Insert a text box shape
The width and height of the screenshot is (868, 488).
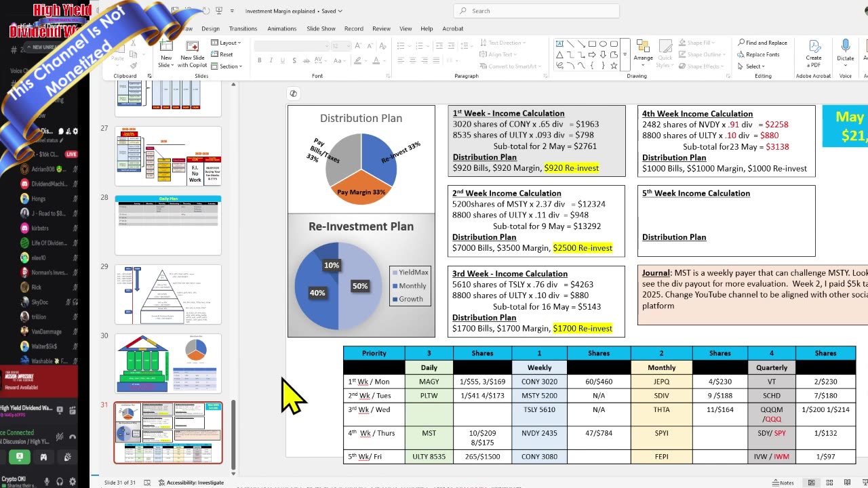559,43
